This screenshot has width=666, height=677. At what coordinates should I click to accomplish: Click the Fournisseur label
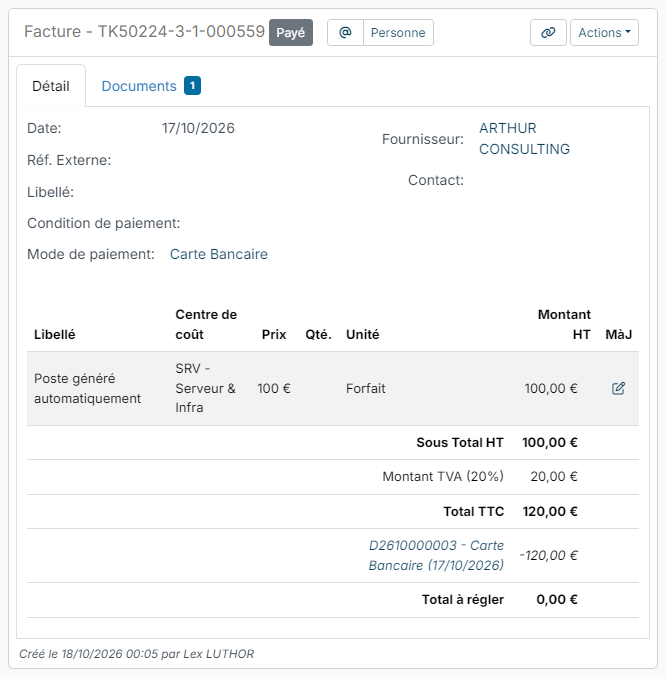click(x=423, y=139)
